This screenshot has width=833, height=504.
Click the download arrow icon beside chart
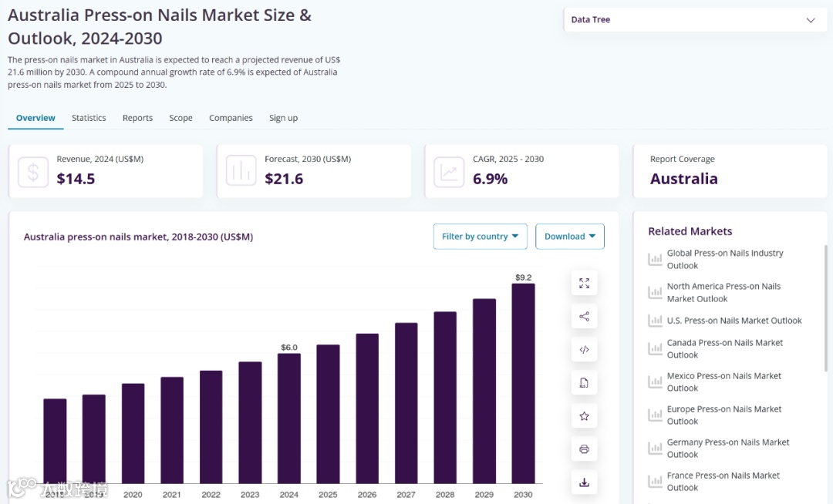pos(584,482)
